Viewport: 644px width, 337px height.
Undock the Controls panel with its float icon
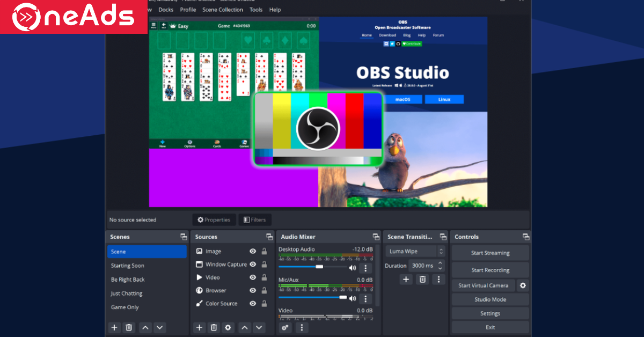pos(526,237)
